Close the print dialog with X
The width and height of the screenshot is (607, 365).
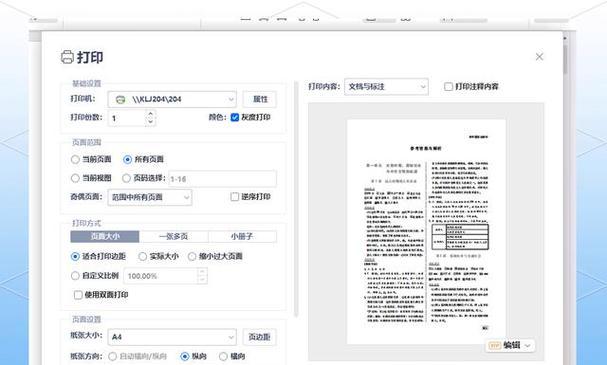(x=539, y=57)
